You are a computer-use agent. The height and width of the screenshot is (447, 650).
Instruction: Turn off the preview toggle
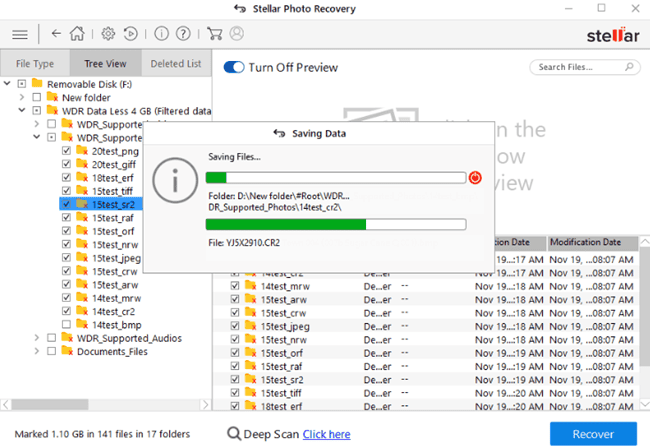(234, 67)
